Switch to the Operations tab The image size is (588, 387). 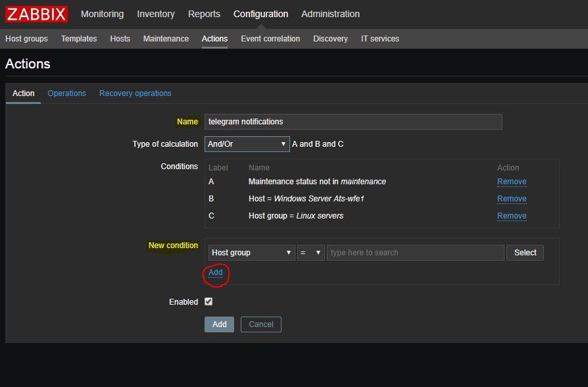click(x=66, y=93)
